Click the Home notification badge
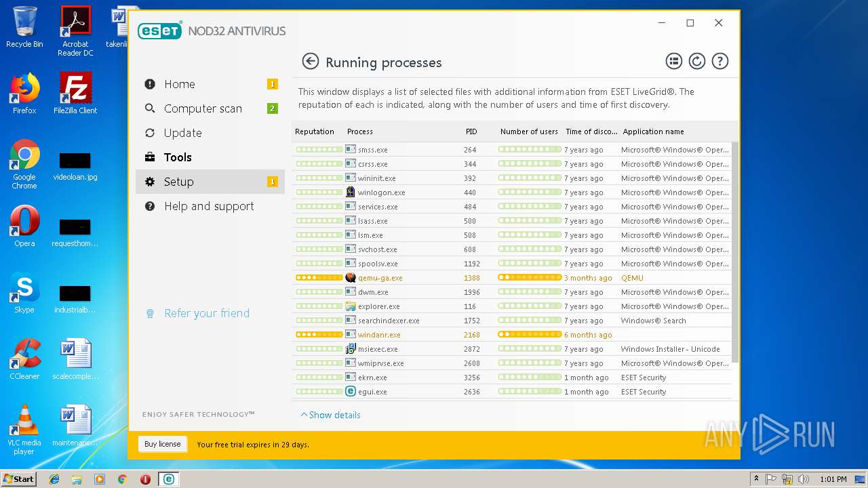Screen dimensions: 868x488 273,84
